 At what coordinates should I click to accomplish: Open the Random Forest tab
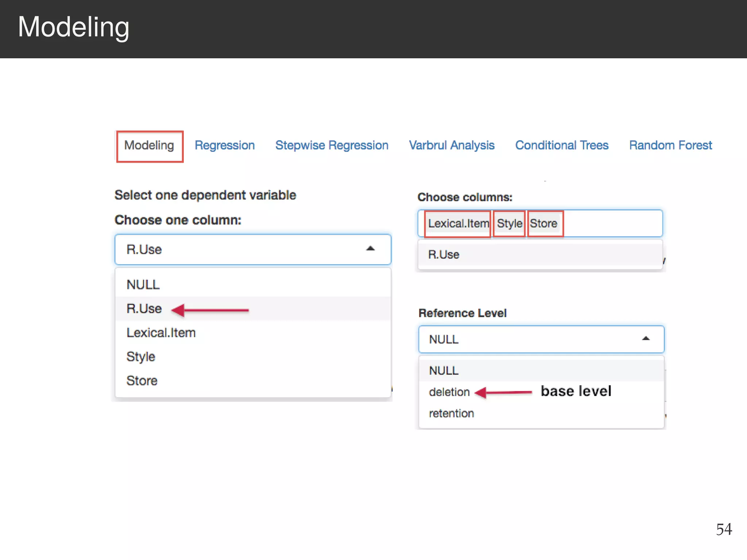670,145
